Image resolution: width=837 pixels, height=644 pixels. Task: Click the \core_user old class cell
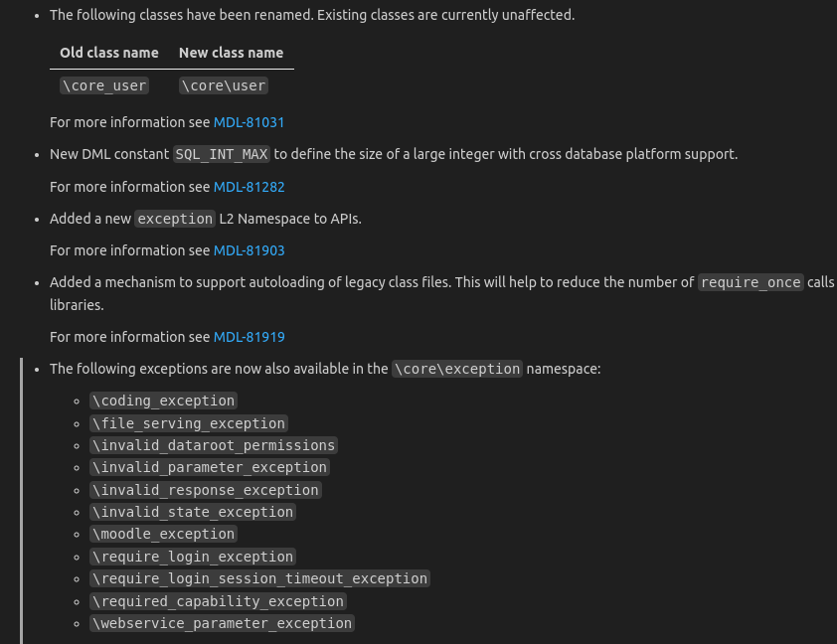pos(104,85)
